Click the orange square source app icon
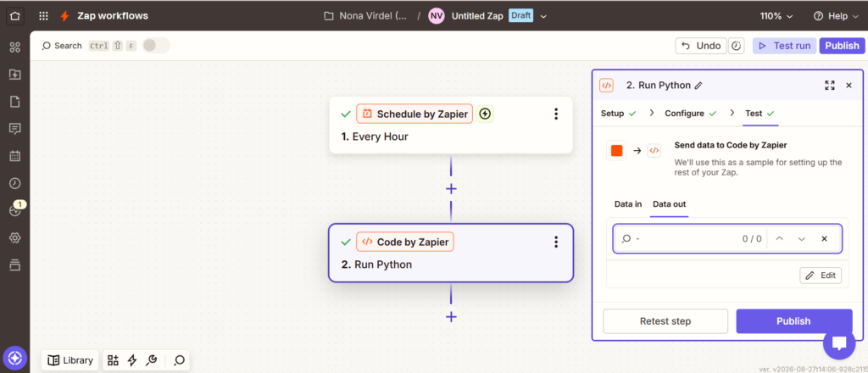This screenshot has height=373, width=868. 617,151
